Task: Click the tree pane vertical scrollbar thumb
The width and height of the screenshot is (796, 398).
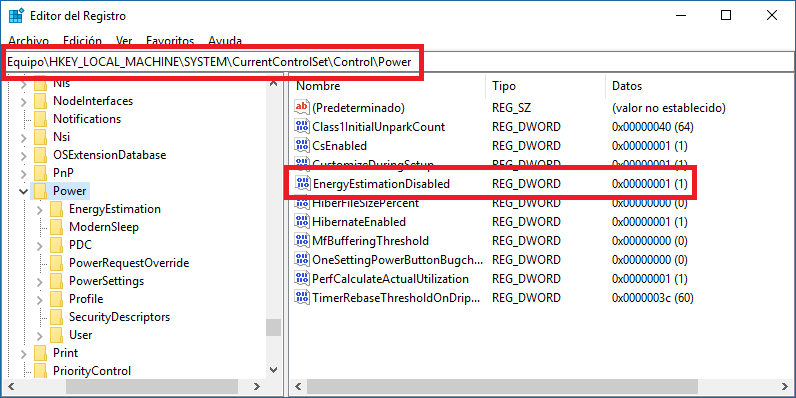Action: click(x=273, y=327)
